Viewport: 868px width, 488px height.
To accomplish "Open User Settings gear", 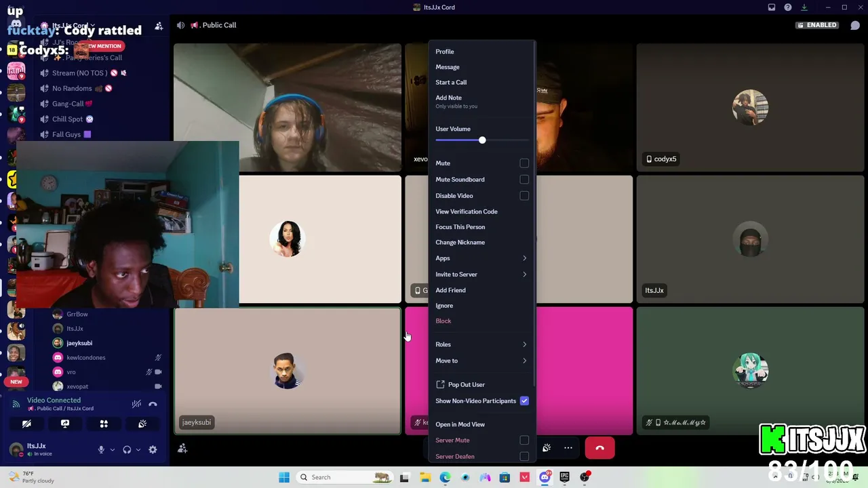I will click(153, 449).
